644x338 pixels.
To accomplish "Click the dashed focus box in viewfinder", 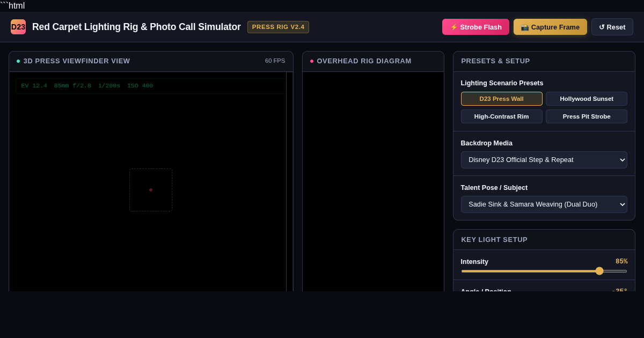I will (x=151, y=190).
